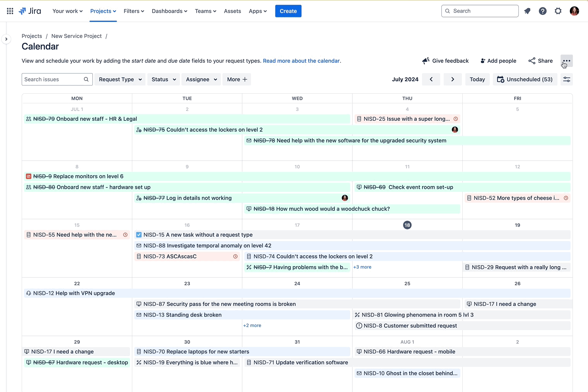This screenshot has width=588, height=392.
Task: Open the Help question mark icon
Action: (543, 11)
